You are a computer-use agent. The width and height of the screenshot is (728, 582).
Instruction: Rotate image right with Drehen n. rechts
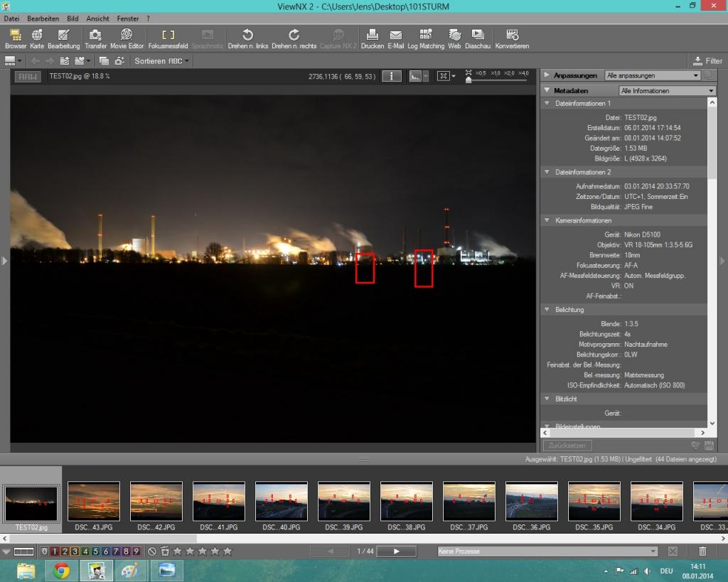[294, 39]
